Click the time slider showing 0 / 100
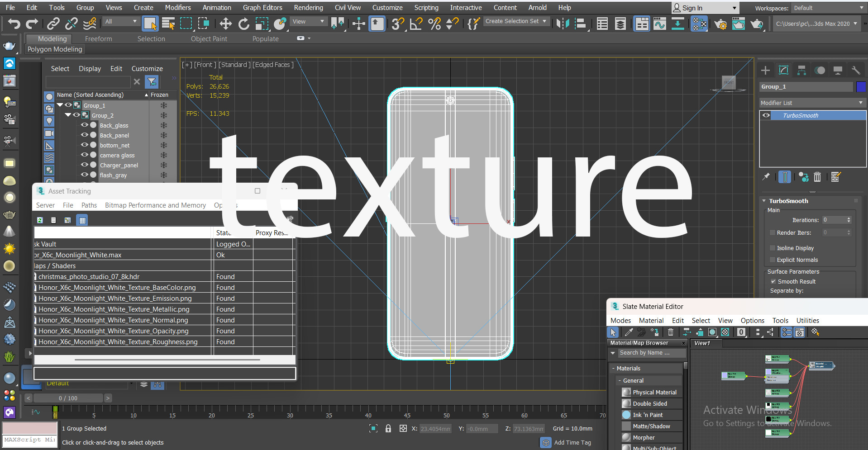868x450 pixels. tap(68, 398)
